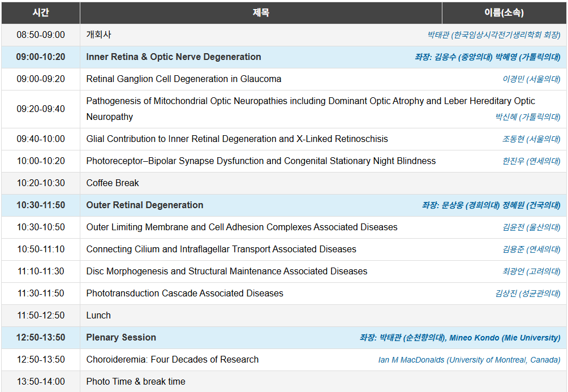The width and height of the screenshot is (568, 392).
Task: Click the 제목 column header
Action: [261, 12]
